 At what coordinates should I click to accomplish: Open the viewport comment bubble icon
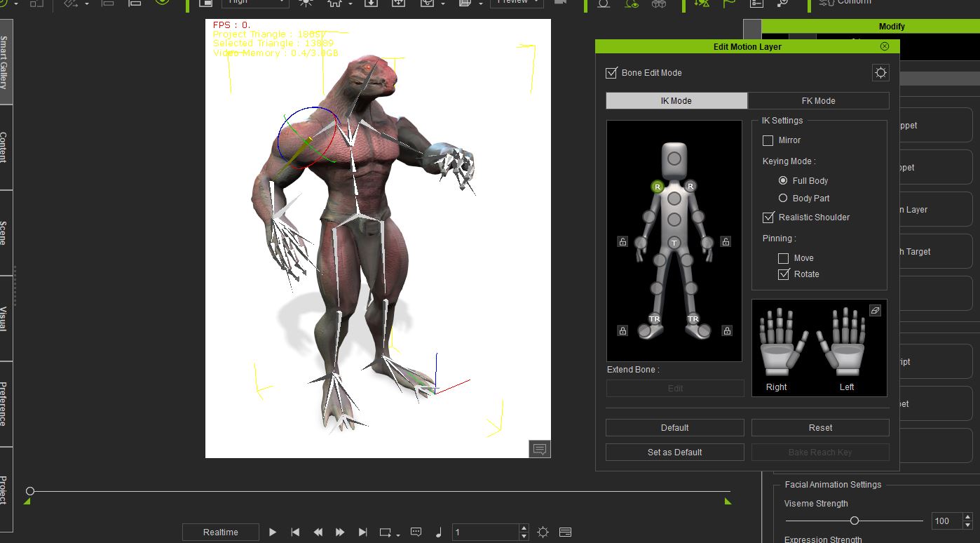click(x=540, y=449)
